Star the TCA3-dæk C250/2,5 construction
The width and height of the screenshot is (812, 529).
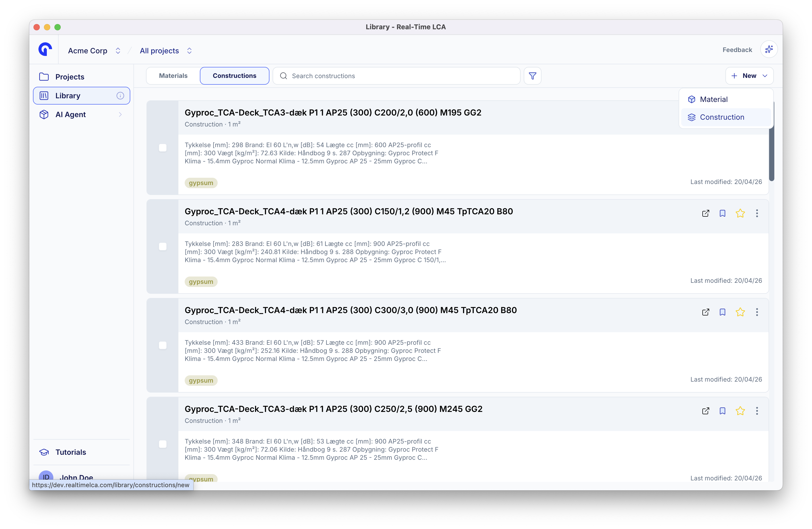pyautogui.click(x=740, y=411)
